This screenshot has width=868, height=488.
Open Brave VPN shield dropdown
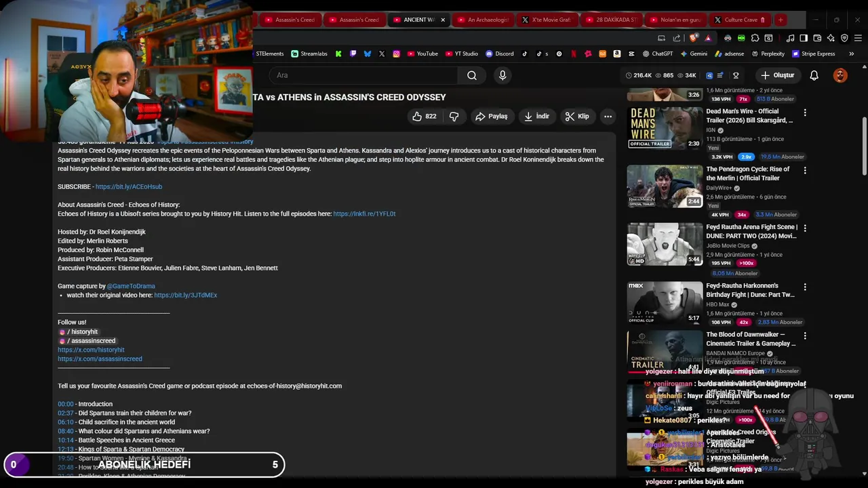844,38
